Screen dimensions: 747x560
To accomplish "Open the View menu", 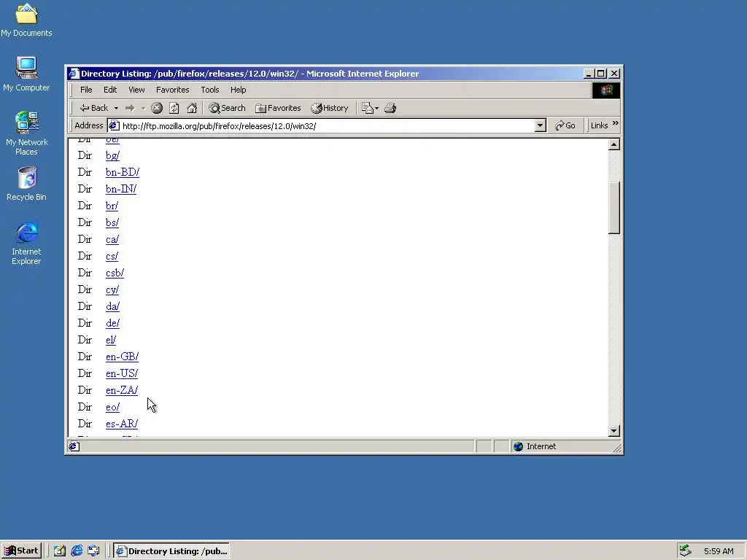I will pyautogui.click(x=136, y=90).
